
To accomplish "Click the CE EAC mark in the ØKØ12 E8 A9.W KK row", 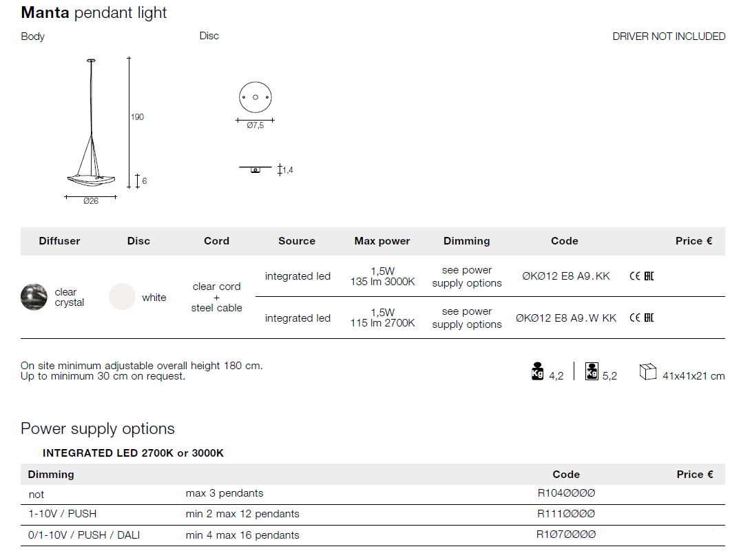I will click(x=642, y=318).
